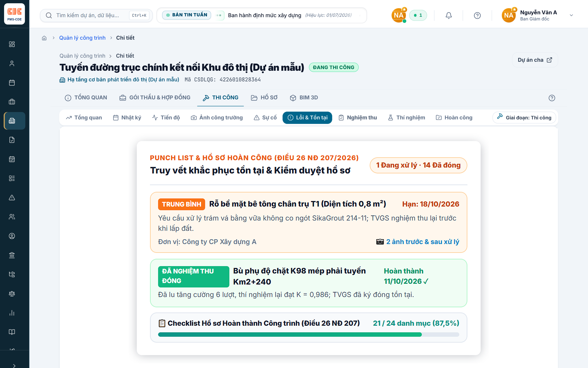Screen dimensions: 588x368
Task: Open the file-check document icon in sidebar
Action: pyautogui.click(x=12, y=140)
